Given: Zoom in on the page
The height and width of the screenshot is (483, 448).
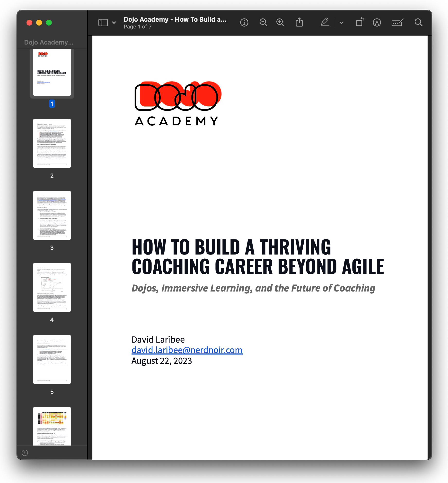Looking at the screenshot, I should click(280, 23).
